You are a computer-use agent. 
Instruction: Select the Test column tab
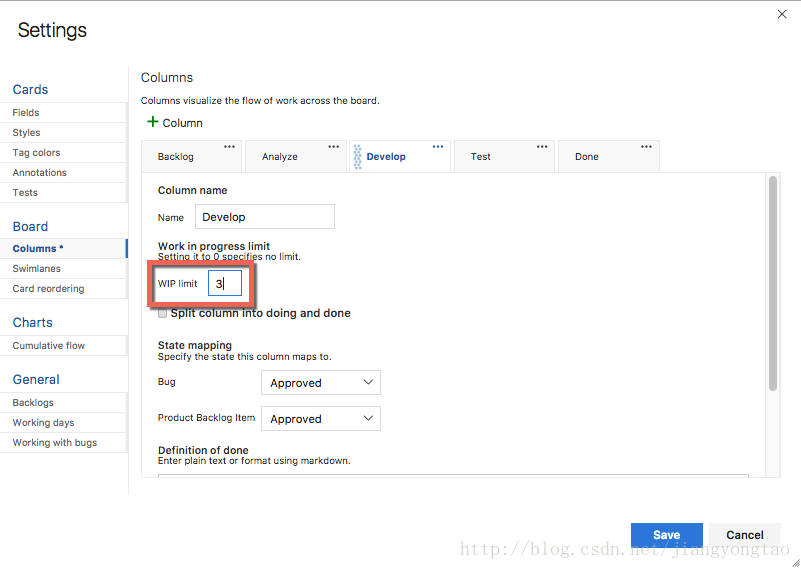click(504, 156)
